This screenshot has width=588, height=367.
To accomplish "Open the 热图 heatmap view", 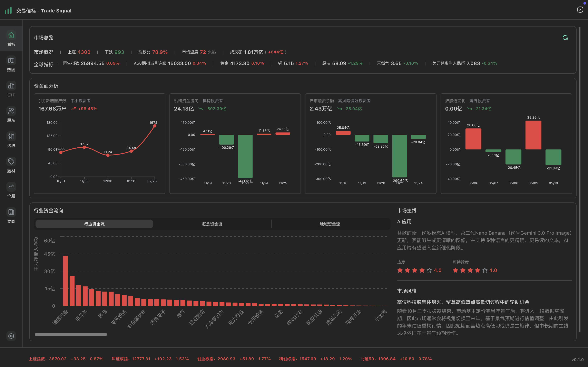I will point(11,64).
